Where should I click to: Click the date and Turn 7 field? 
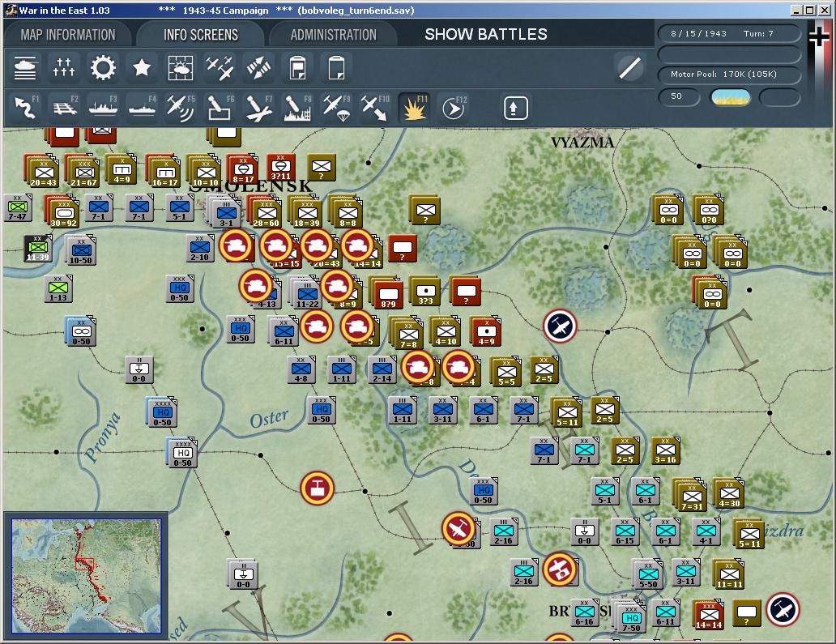pyautogui.click(x=729, y=33)
